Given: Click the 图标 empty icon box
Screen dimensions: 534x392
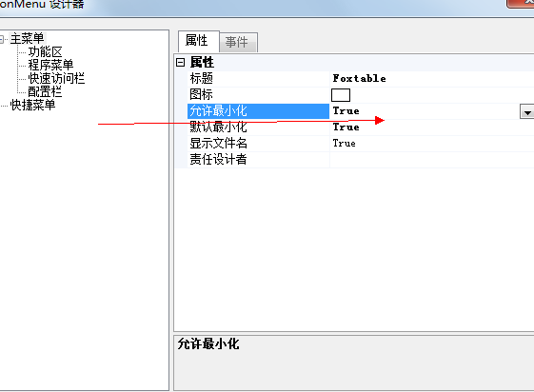Looking at the screenshot, I should coord(341,95).
